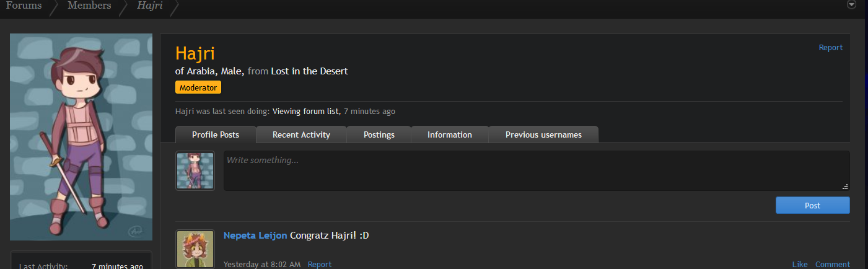This screenshot has width=868, height=269.
Task: Like Nepeta Leijon's profile post
Action: point(800,264)
